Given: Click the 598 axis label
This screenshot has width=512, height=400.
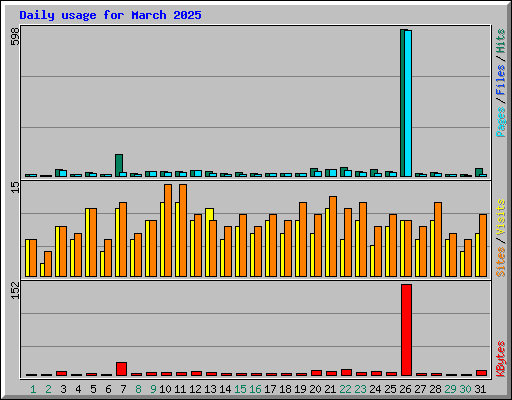Looking at the screenshot, I should pos(15,37).
